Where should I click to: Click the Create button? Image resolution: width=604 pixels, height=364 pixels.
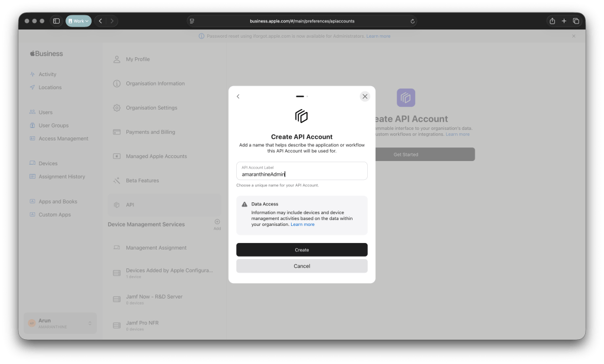coord(302,250)
